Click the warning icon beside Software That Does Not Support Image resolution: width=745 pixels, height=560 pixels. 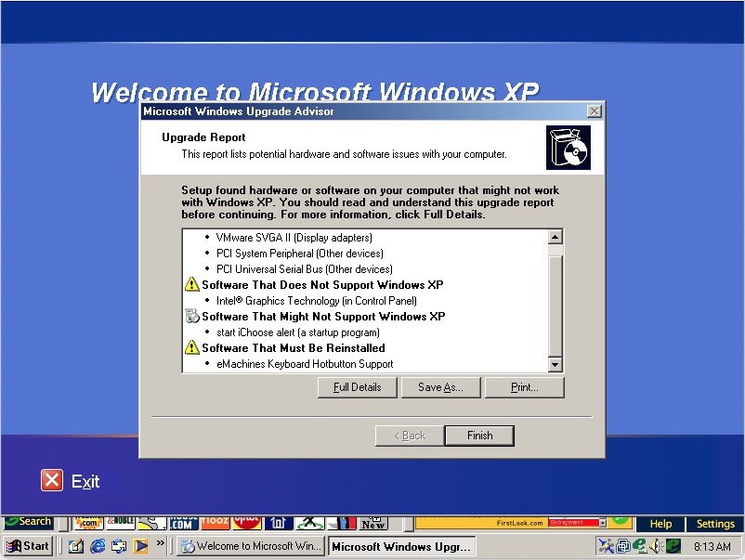click(192, 285)
